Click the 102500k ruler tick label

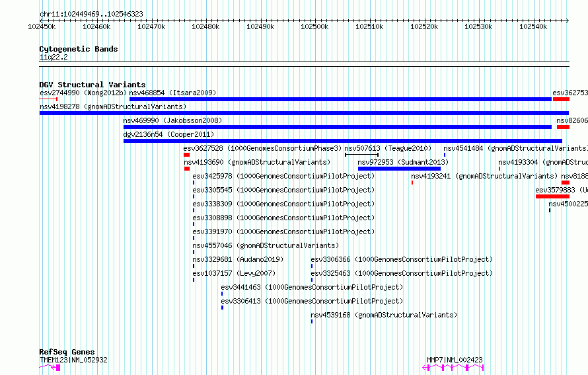click(x=314, y=26)
